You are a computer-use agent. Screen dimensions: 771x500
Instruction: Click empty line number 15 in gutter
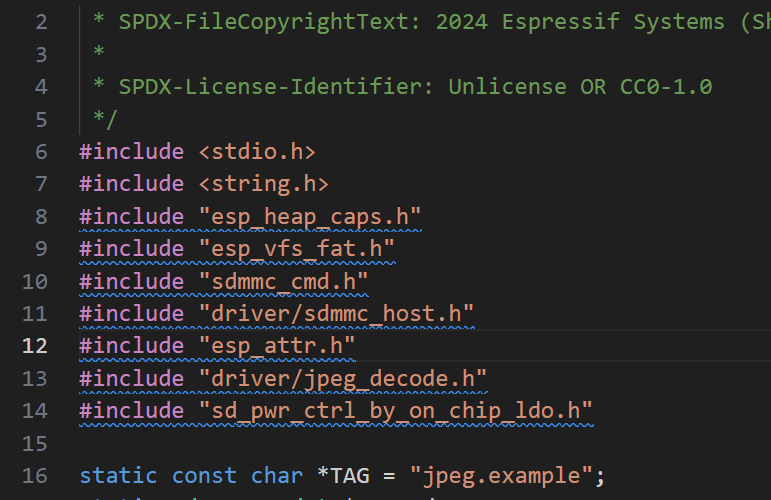point(35,443)
